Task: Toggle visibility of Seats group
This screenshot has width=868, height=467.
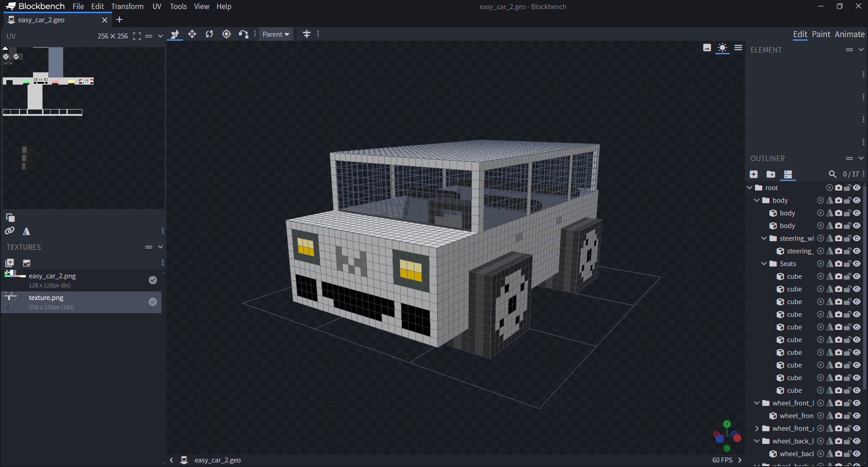Action: 857,264
